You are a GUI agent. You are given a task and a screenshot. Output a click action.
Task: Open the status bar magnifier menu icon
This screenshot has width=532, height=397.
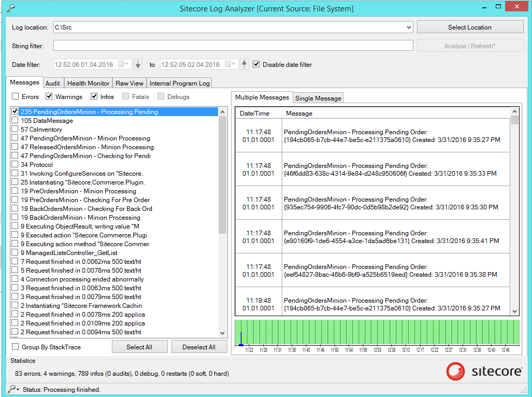coord(13,389)
